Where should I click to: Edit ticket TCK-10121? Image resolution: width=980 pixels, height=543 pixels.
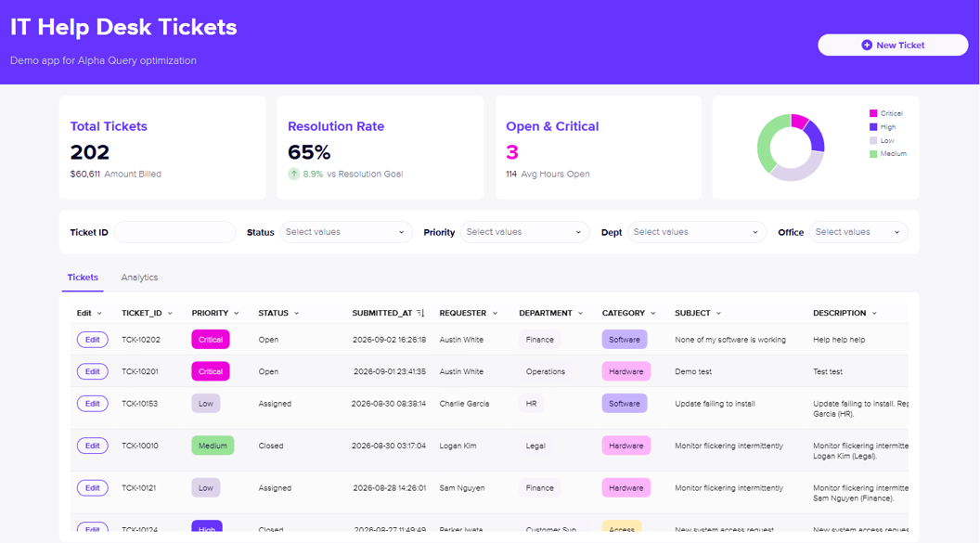pyautogui.click(x=93, y=488)
